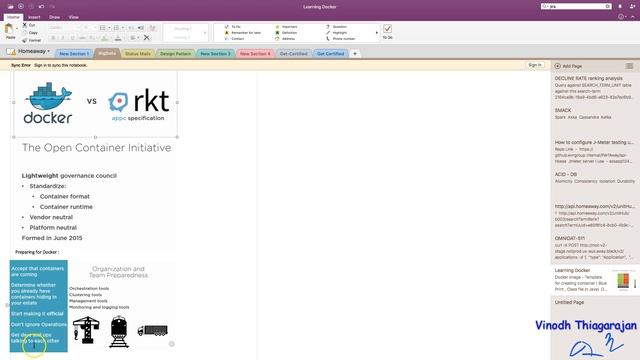The image size is (640, 360).
Task: Click the bulleted list icon
Action: 102,28
